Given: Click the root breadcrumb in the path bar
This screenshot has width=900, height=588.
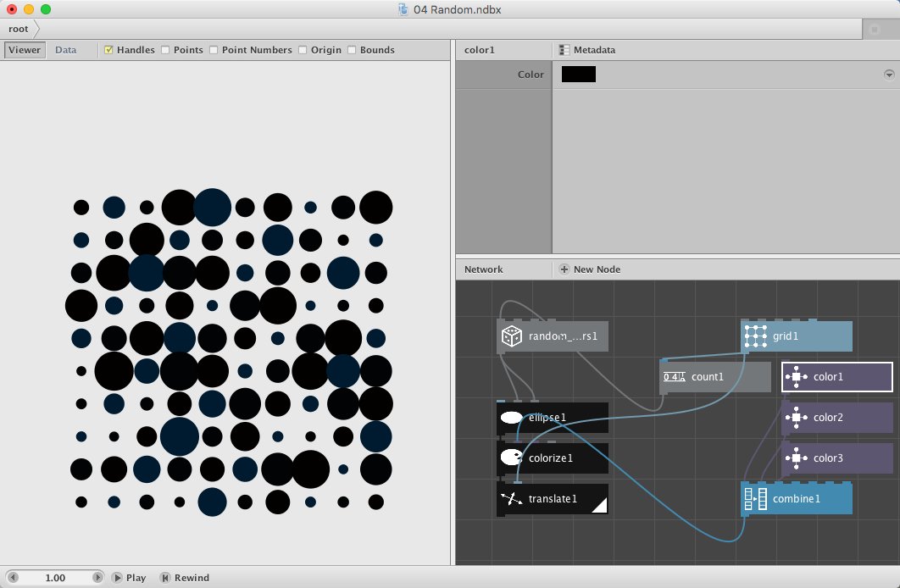Looking at the screenshot, I should pyautogui.click(x=18, y=28).
